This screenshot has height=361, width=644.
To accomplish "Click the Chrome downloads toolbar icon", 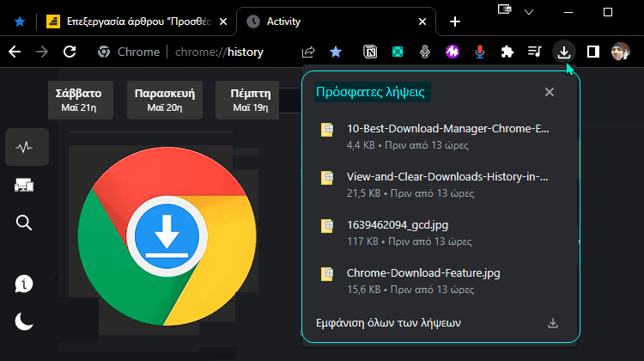I will pyautogui.click(x=564, y=52).
